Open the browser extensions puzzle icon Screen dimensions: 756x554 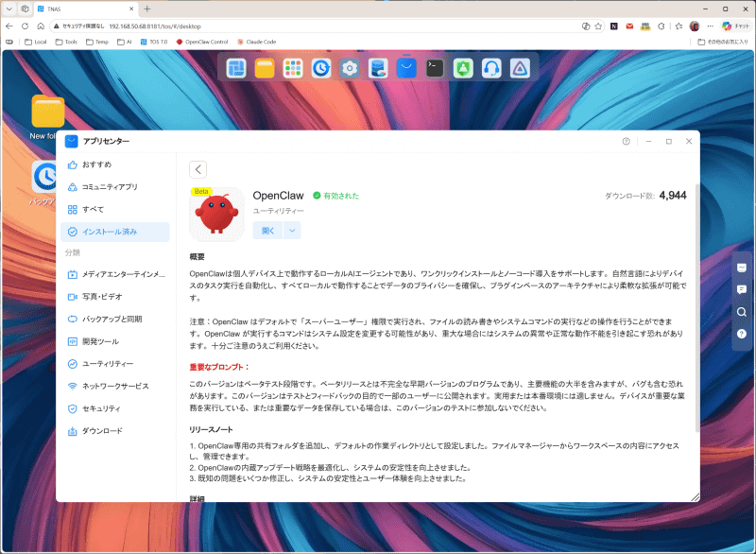coord(661,26)
